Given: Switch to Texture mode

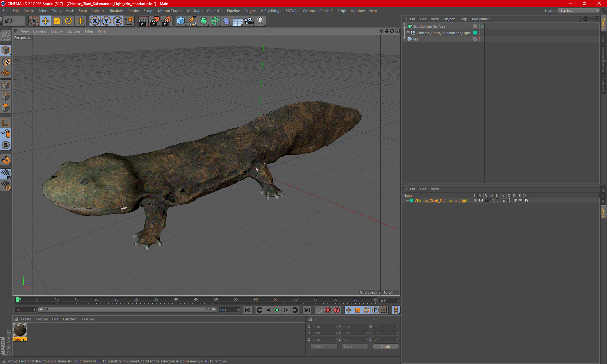Looking at the screenshot, I should click(6, 62).
